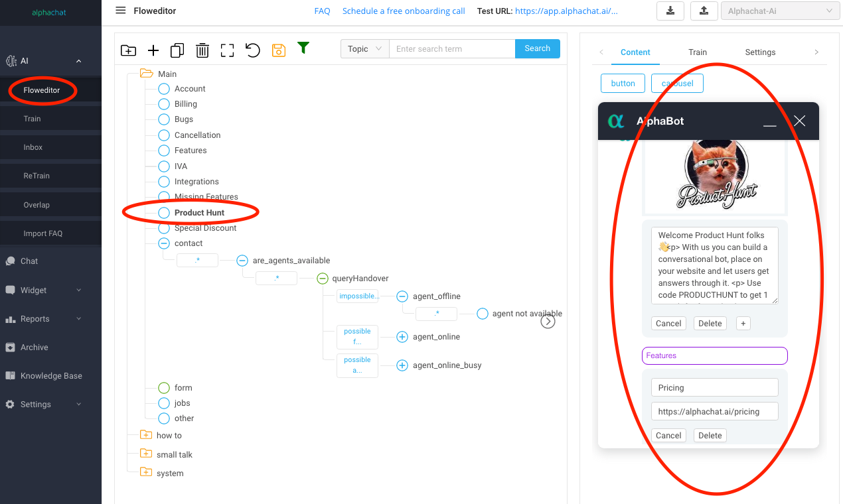This screenshot has height=504, width=843.
Task: Expand the agent_online node
Action: (x=402, y=337)
